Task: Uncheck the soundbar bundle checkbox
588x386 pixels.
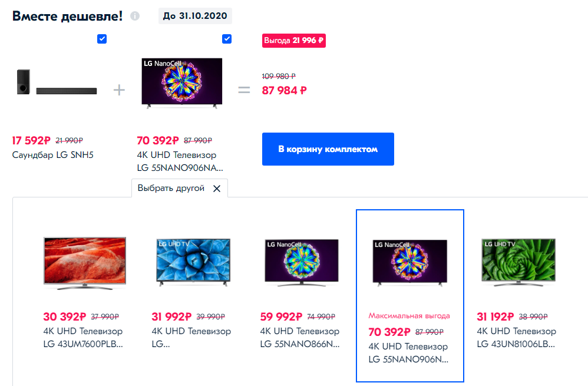Action: 102,39
